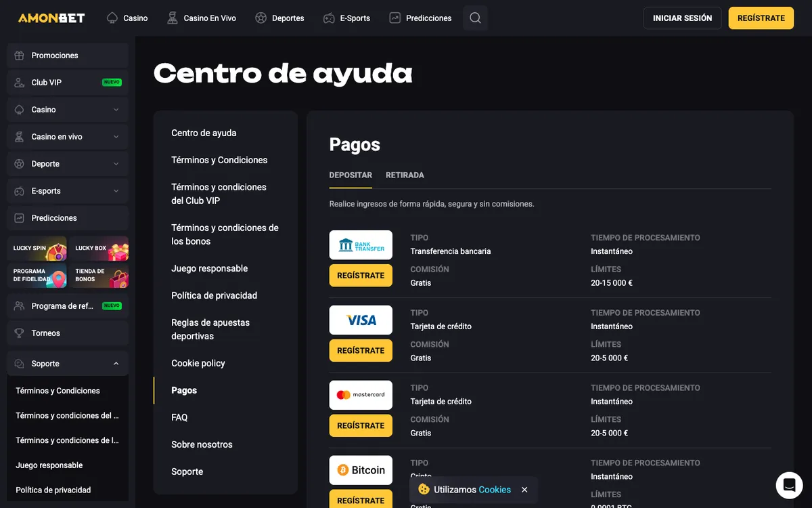The image size is (812, 508).
Task: Click REGÍSTRATE under VISA
Action: coord(361,351)
